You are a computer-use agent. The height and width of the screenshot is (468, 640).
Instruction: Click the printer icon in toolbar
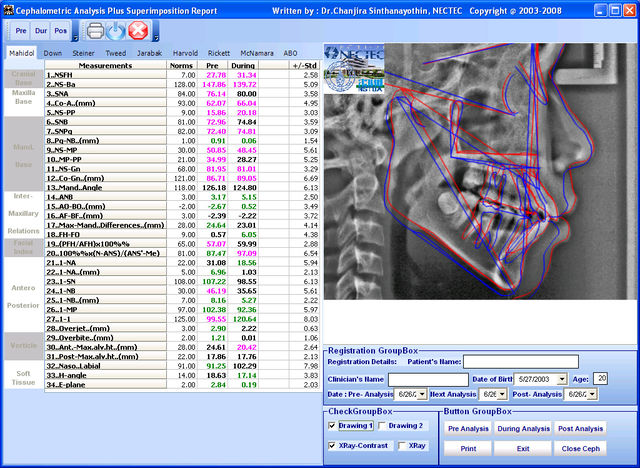tap(96, 31)
